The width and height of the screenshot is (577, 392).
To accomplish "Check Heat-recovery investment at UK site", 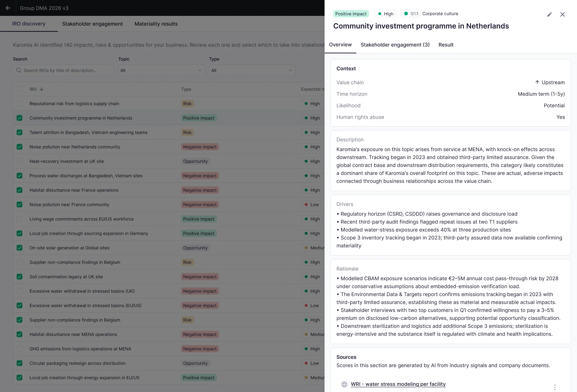I will pyautogui.click(x=19, y=161).
